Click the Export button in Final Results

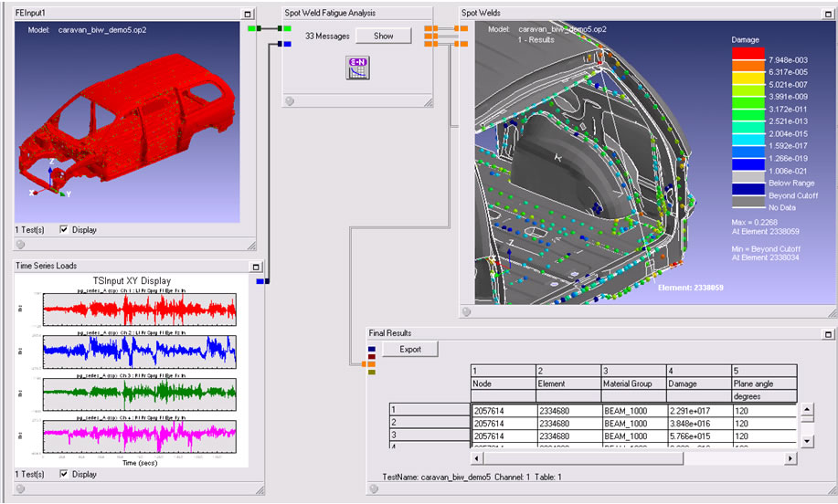click(410, 349)
